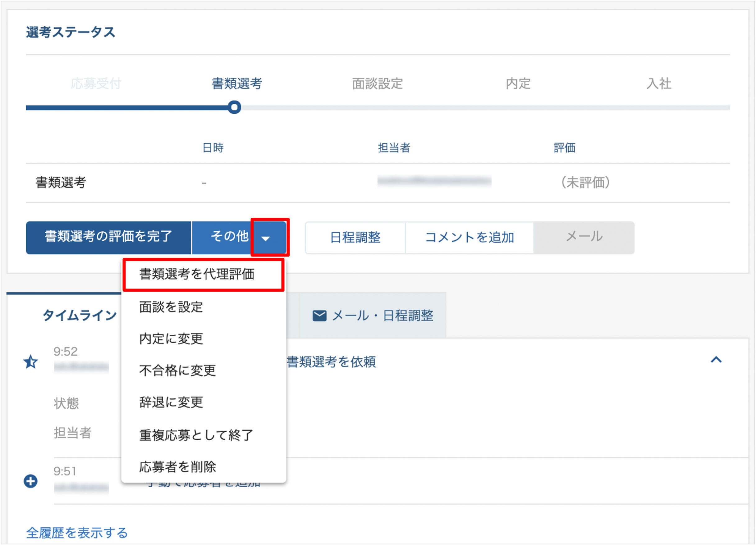Open 全履歴を表示する link
This screenshot has height=545, width=756.
click(77, 533)
